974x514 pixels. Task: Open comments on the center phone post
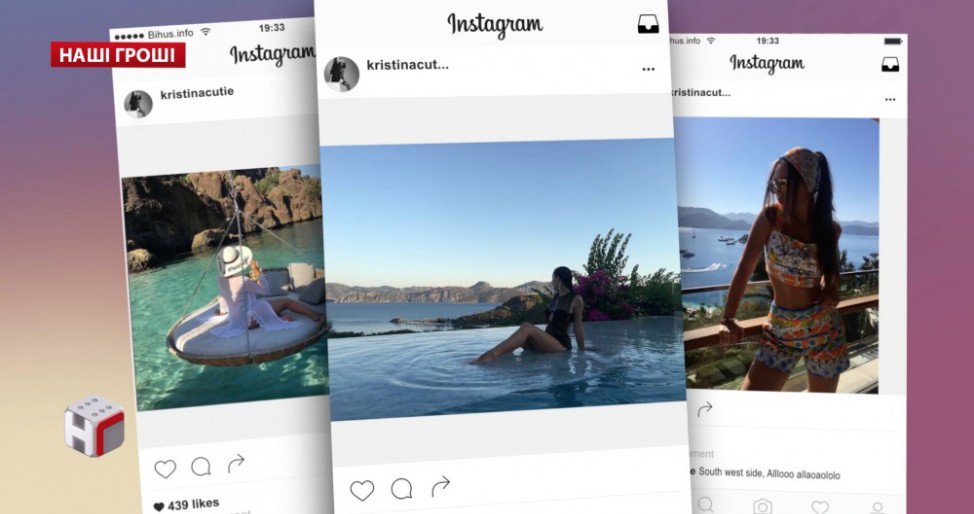click(x=401, y=489)
